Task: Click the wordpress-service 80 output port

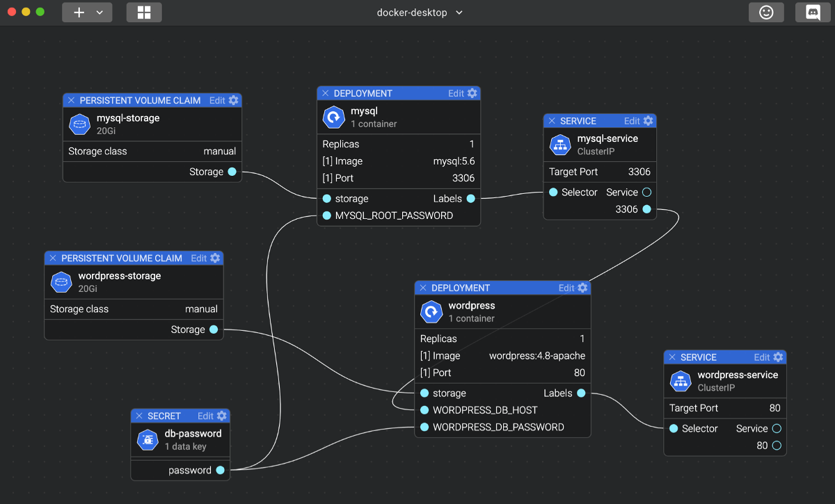Action: coord(777,446)
